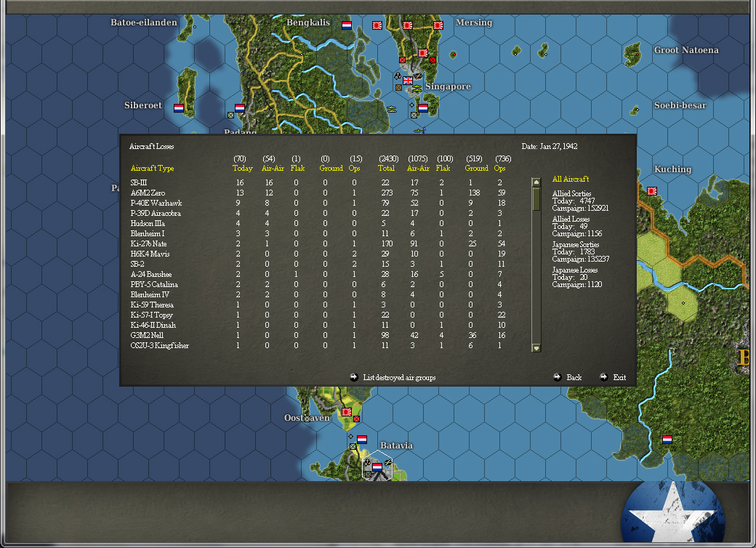This screenshot has height=548, width=756.
Task: Select the green unit marker inside Oosthaven label
Action: 307,419
